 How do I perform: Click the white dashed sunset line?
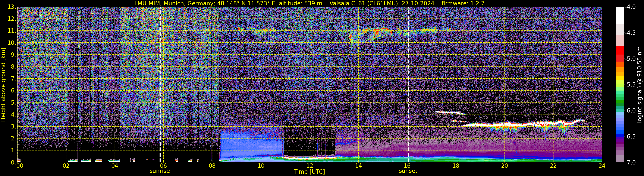(408, 85)
